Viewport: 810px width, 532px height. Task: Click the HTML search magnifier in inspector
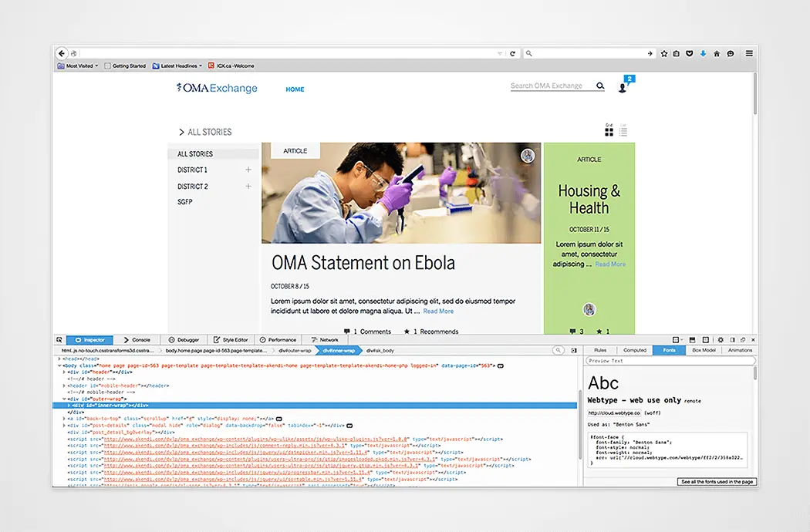pyautogui.click(x=558, y=350)
